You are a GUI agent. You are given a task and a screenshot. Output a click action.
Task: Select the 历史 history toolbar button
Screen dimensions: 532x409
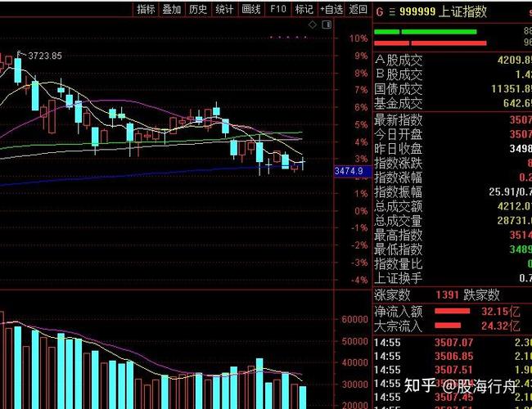click(x=198, y=10)
